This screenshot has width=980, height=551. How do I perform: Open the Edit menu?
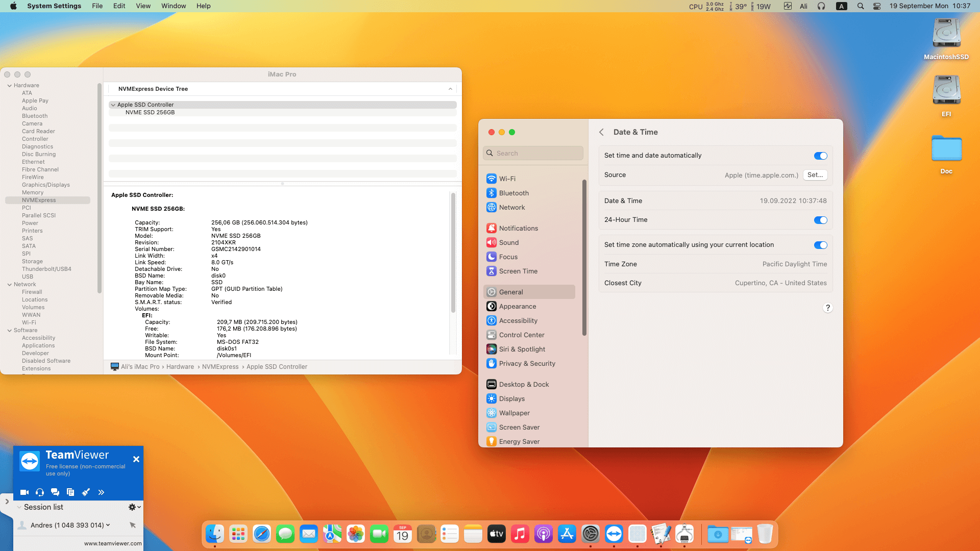[x=119, y=6]
